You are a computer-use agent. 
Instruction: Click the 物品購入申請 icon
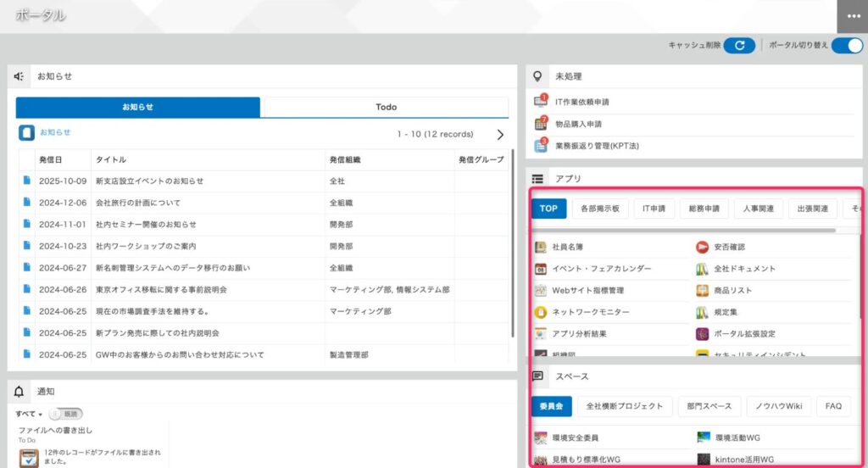tap(540, 124)
